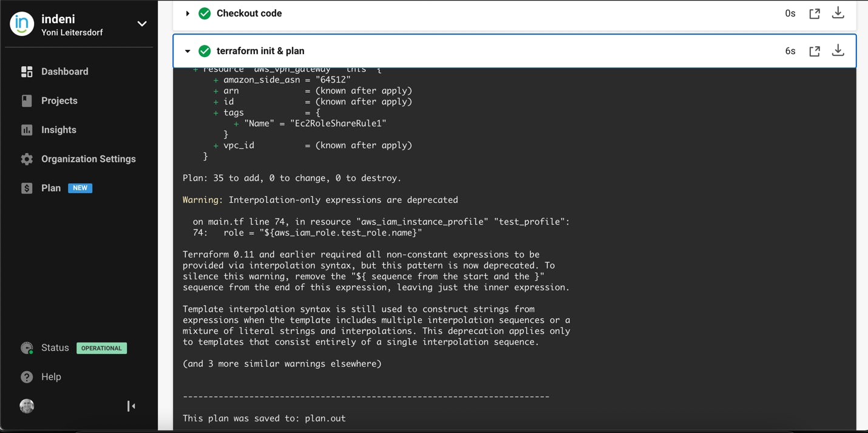868x433 pixels.
Task: Open Checkout code step in external view
Action: click(x=815, y=13)
